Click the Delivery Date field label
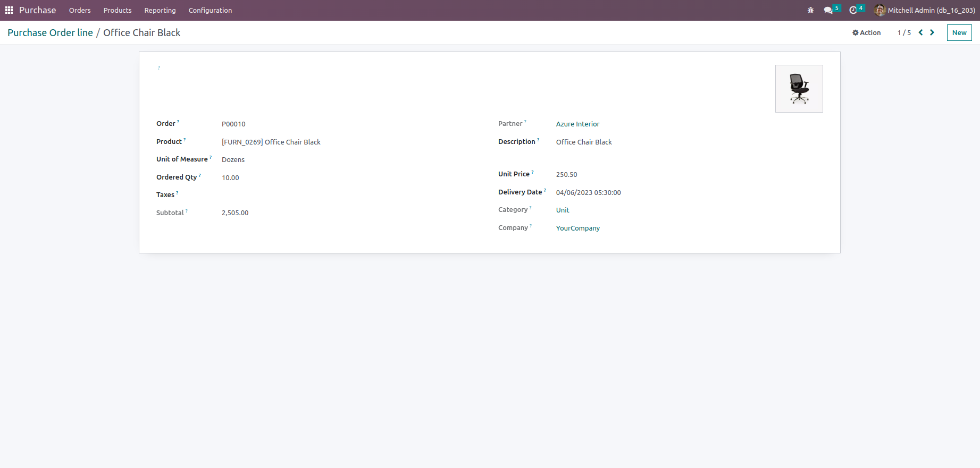The width and height of the screenshot is (980, 468). (520, 192)
